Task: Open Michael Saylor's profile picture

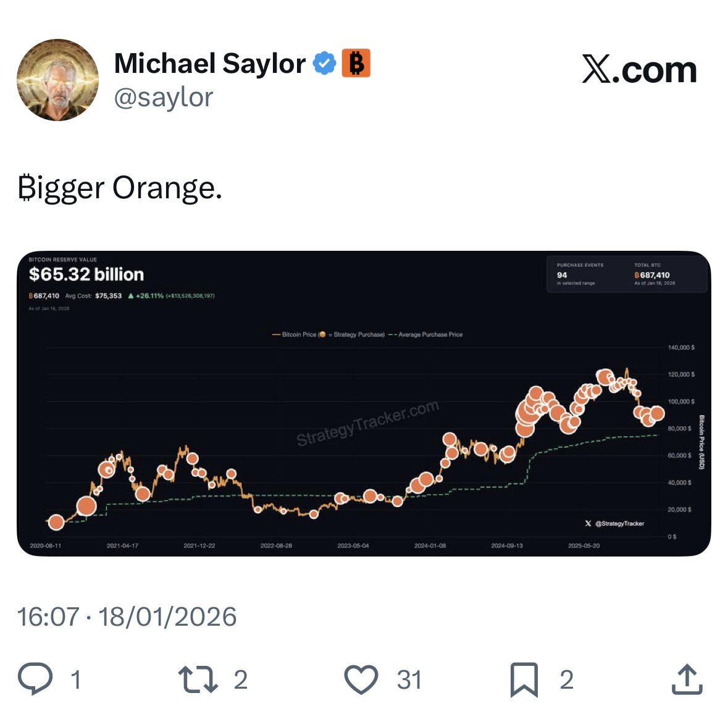Action: 57,80
